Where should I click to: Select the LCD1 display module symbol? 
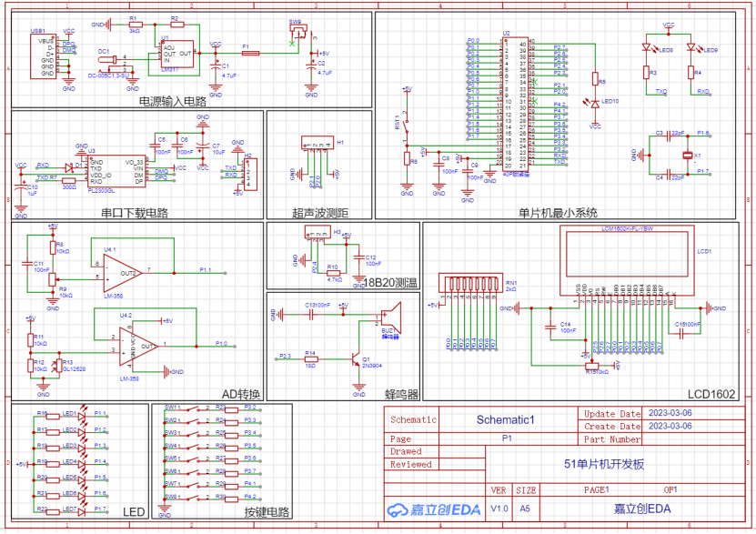point(628,254)
